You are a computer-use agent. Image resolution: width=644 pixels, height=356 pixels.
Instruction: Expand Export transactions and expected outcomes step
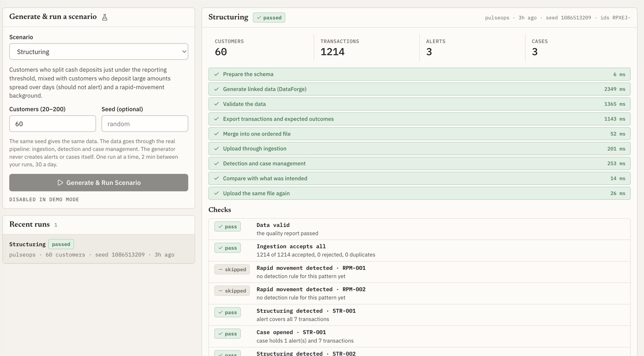click(x=419, y=119)
